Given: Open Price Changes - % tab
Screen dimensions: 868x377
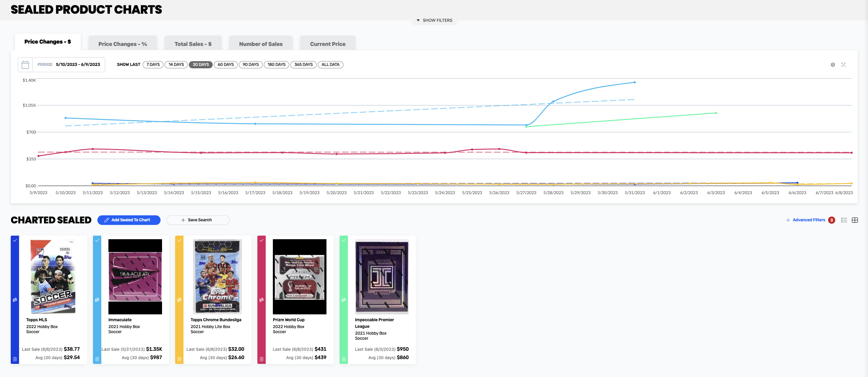Looking at the screenshot, I should (123, 44).
